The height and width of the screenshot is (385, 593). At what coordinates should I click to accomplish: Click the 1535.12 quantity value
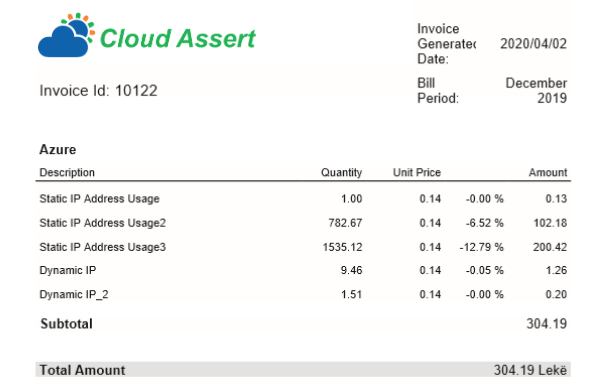click(x=342, y=247)
